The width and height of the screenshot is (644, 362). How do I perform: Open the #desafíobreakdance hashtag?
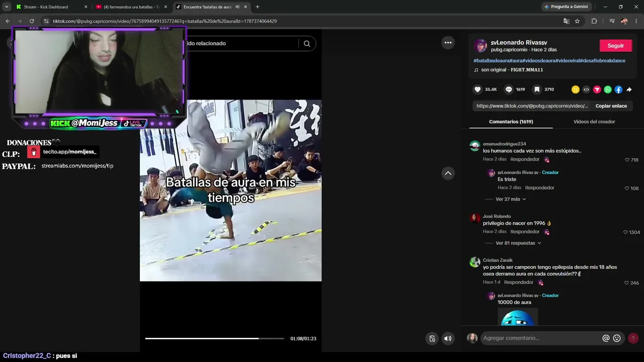(x=602, y=61)
